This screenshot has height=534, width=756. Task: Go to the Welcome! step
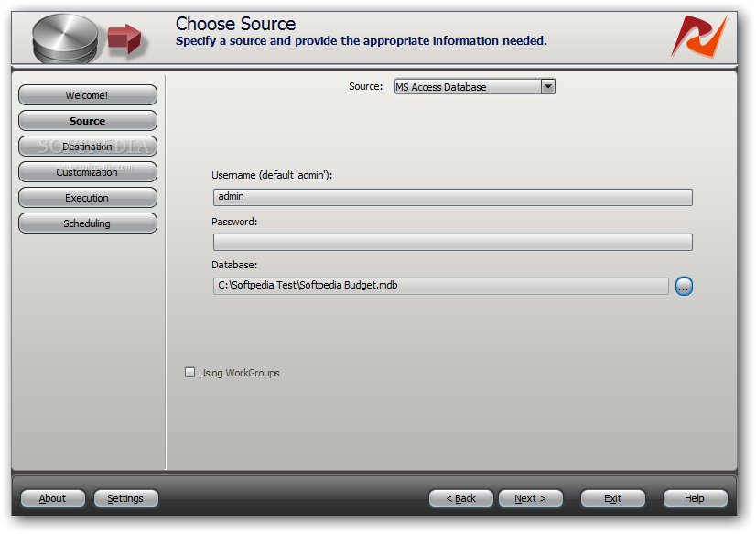87,95
